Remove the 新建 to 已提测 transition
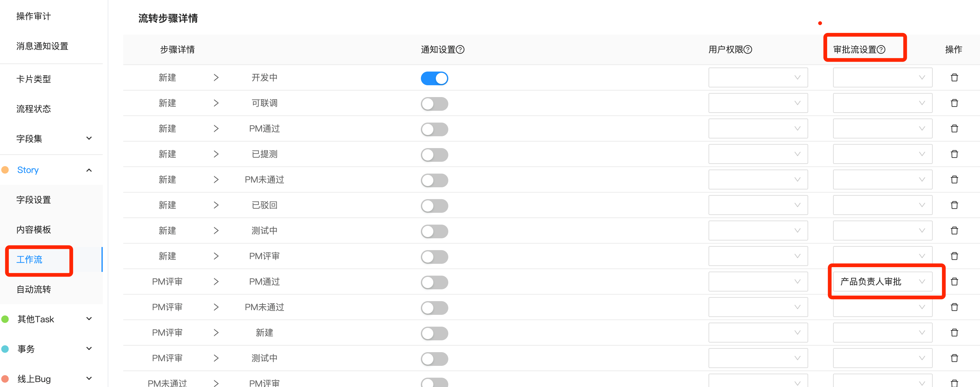This screenshot has width=980, height=387. point(954,154)
